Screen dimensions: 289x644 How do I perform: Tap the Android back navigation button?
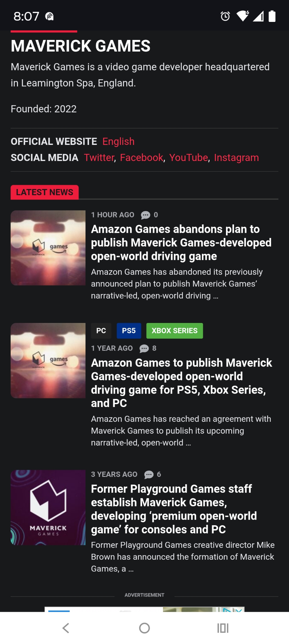click(x=66, y=628)
